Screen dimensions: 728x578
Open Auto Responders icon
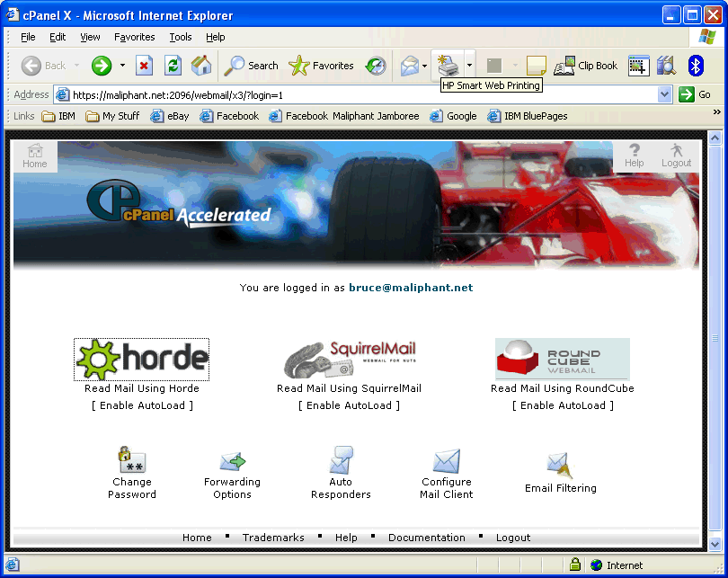[341, 460]
